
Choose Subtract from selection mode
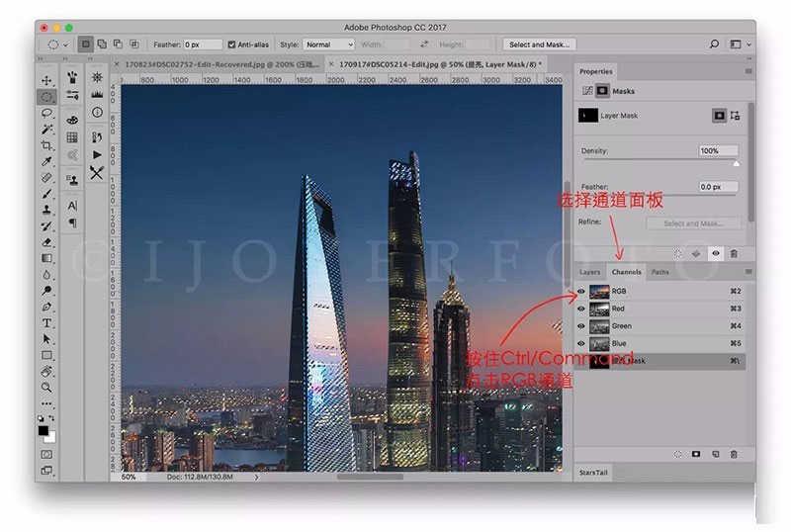[x=118, y=44]
